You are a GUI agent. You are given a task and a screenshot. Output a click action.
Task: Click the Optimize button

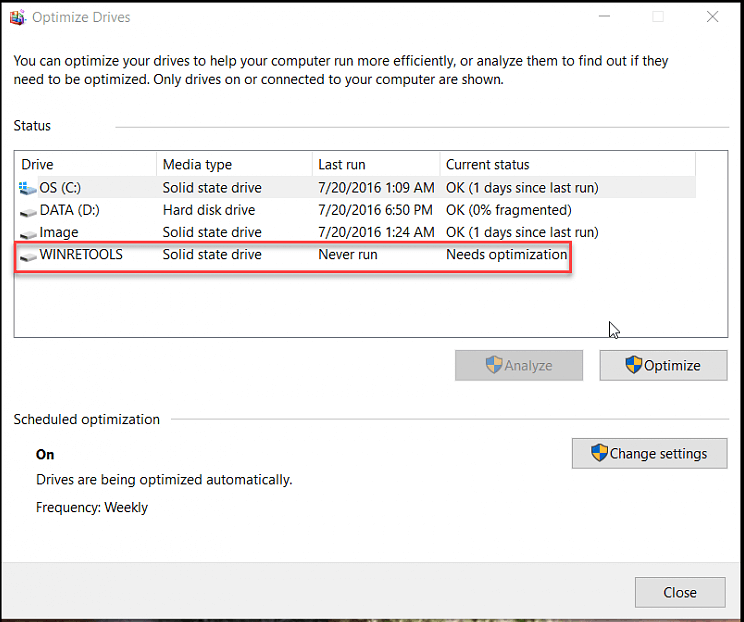(x=663, y=365)
